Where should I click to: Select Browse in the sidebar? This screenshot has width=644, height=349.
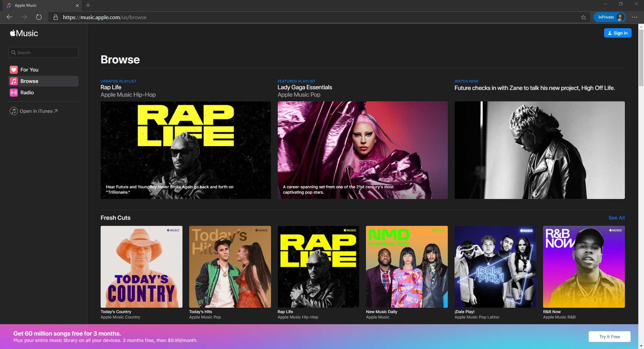coord(44,81)
